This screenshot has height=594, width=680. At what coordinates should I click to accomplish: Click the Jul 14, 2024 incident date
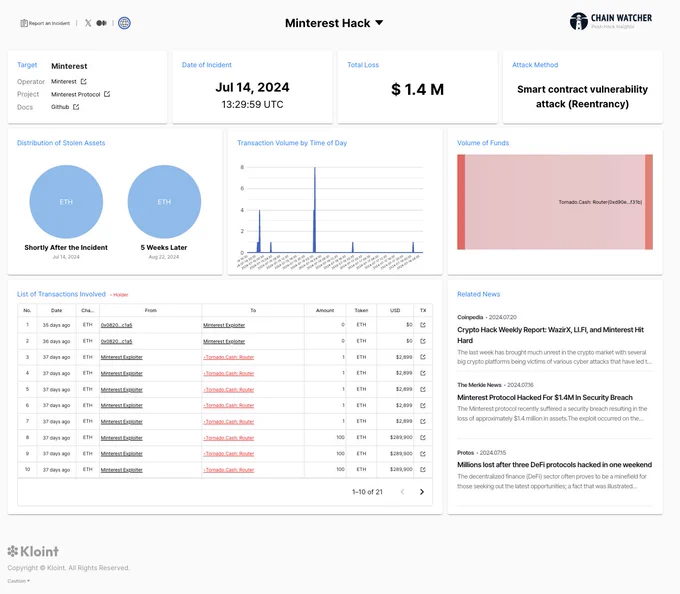[x=252, y=88]
